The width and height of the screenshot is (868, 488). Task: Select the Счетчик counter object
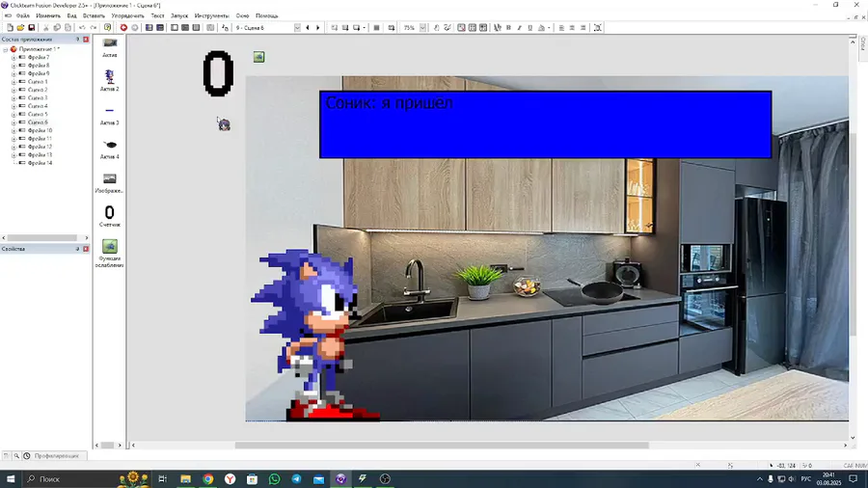(x=110, y=216)
